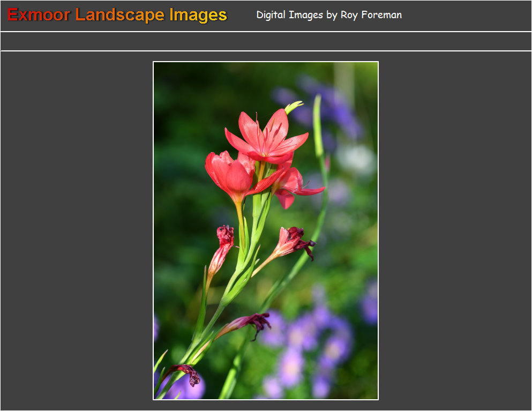The width and height of the screenshot is (532, 411).
Task: Click the word 'Images' in the gradient heading
Action: point(198,15)
